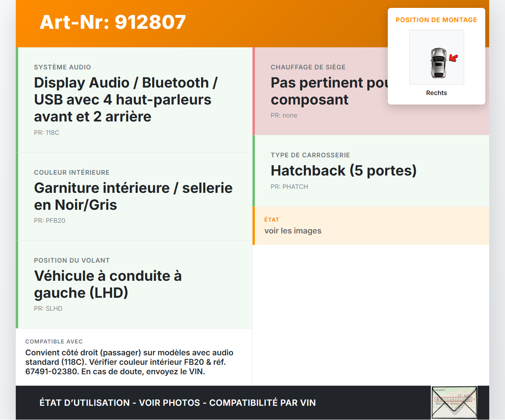Toggle the pink stripe on CHAUFFAGE DE SIÈGE
Viewport: 505px width, 420px height.
(x=254, y=91)
